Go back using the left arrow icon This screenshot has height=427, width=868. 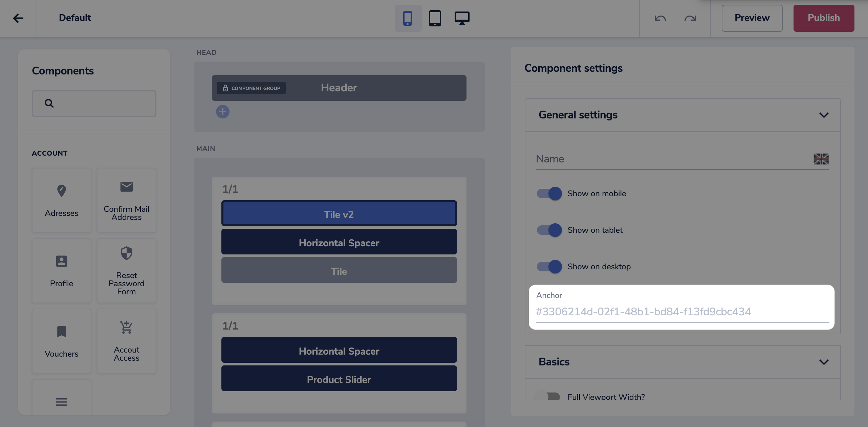18,18
